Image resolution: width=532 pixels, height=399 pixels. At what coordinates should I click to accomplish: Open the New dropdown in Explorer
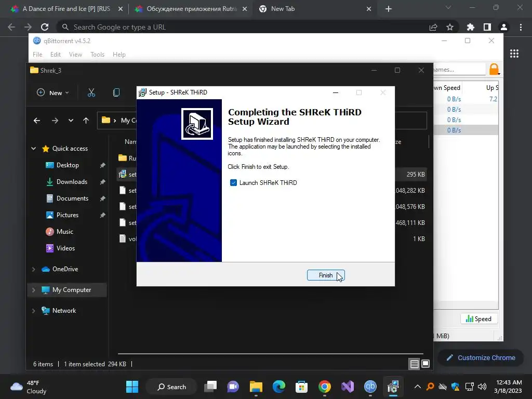click(53, 92)
